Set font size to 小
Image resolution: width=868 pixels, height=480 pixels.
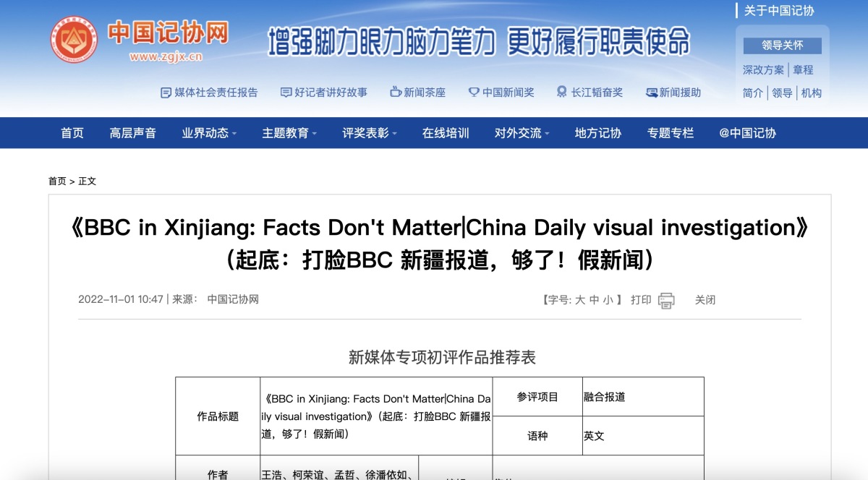(608, 300)
